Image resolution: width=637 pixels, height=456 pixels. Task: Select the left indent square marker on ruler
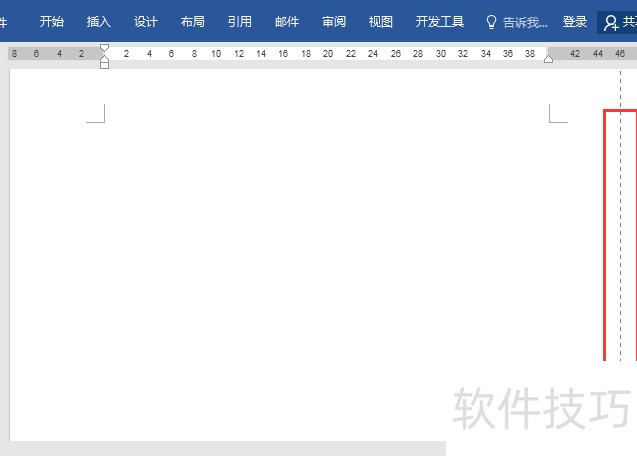pos(104,65)
